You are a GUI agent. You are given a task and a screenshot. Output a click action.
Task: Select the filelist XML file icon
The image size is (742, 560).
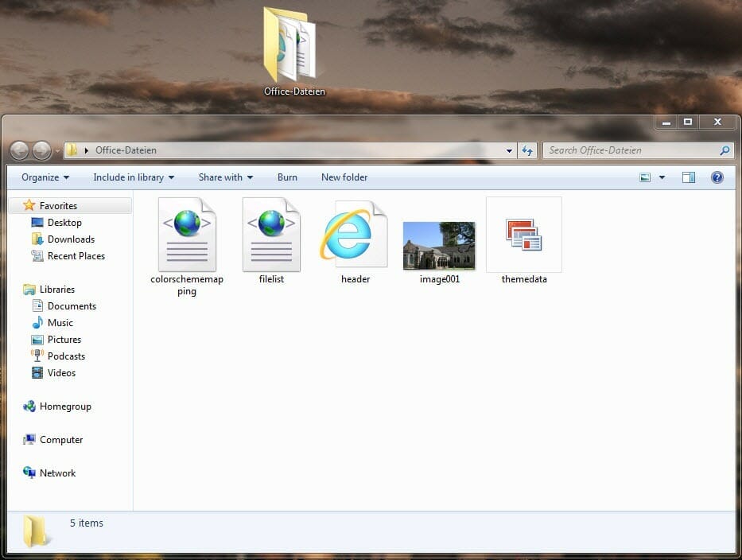271,235
